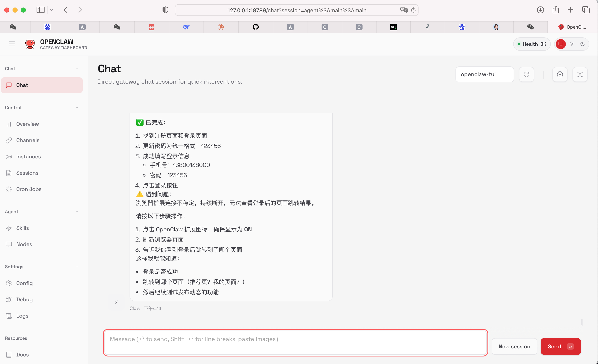Click the hamburger menu icon to collapse sidebar

12,44
